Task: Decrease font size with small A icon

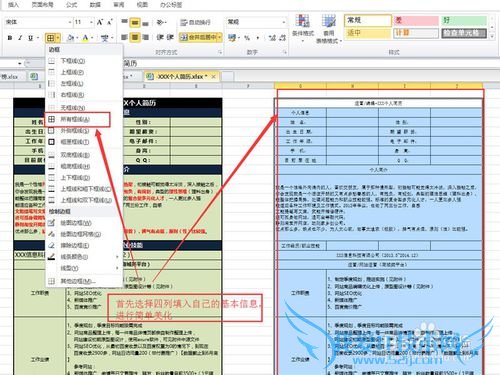Action: tap(110, 22)
